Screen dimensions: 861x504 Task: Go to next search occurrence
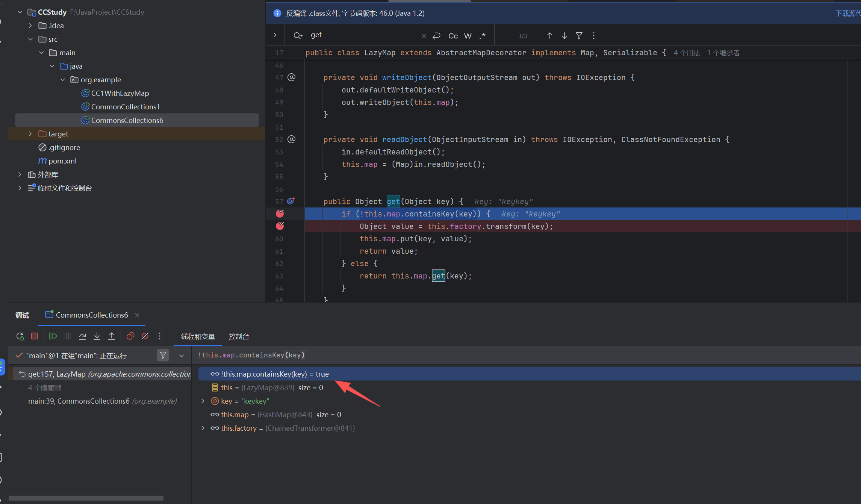coord(564,36)
